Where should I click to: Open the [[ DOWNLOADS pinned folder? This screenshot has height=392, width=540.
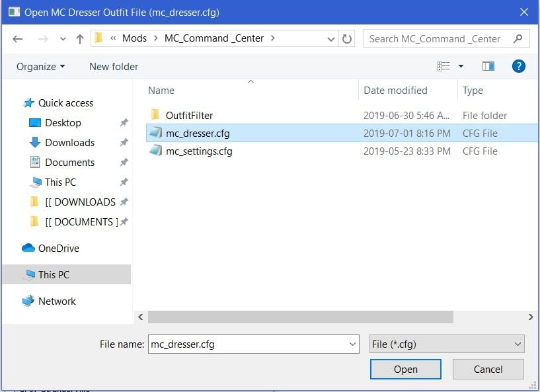pyautogui.click(x=80, y=202)
